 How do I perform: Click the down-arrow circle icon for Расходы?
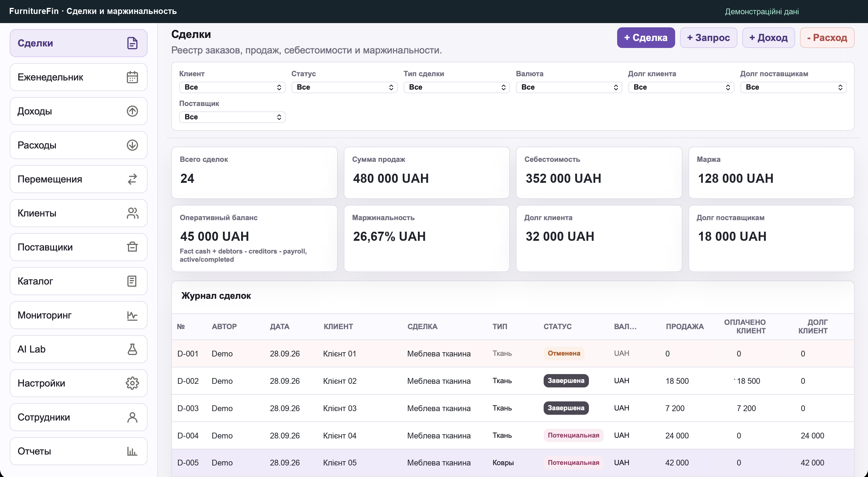click(x=132, y=145)
